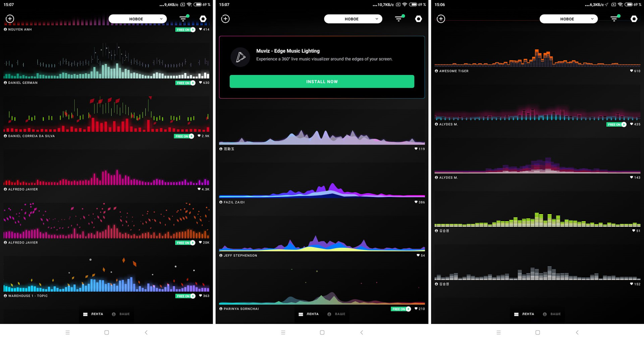Switch to ЛЕНТА tab in the left screen
Image resolution: width=644 pixels, height=341 pixels.
[x=93, y=314]
